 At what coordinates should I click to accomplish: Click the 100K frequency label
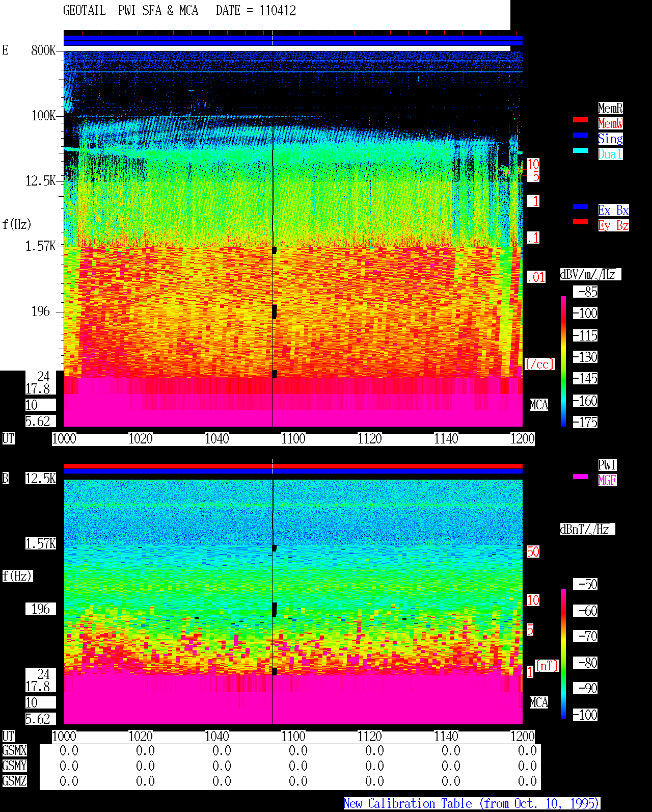pos(43,116)
